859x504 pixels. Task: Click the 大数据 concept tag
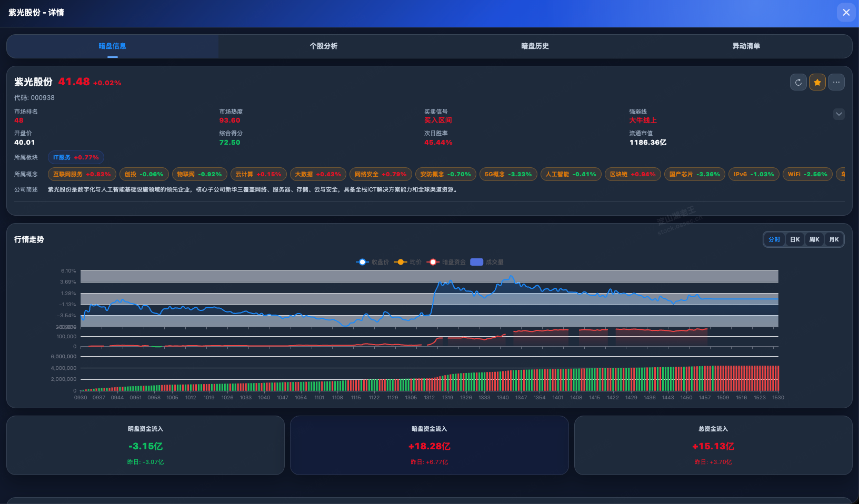coord(318,174)
